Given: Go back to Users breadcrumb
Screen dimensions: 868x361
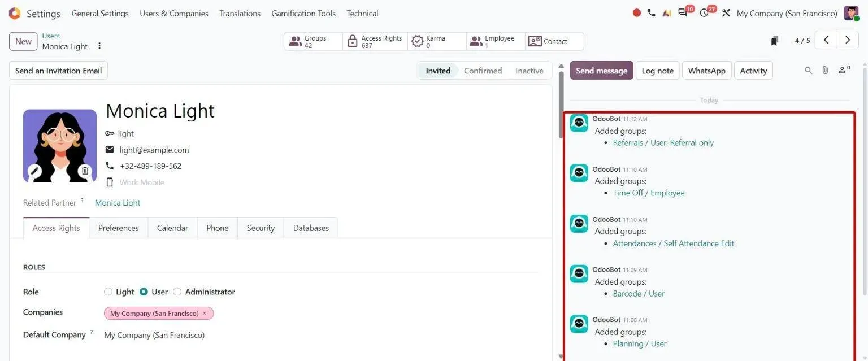Looking at the screenshot, I should [51, 36].
